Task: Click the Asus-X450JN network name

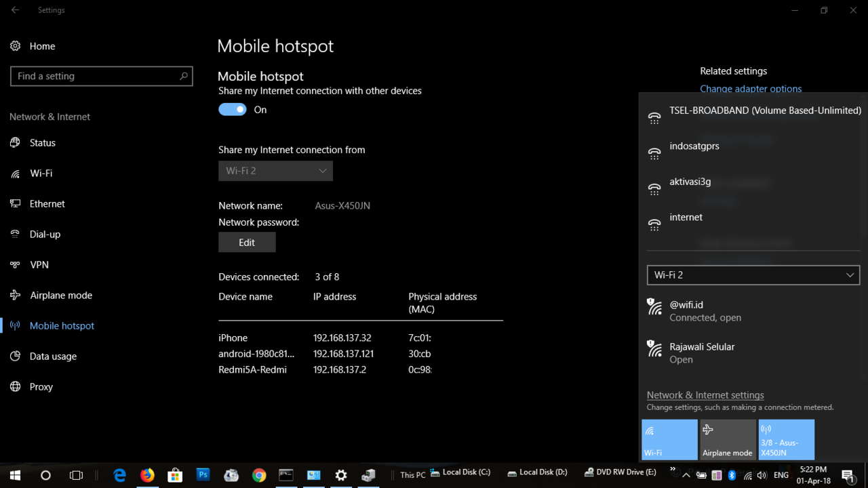Action: pos(342,206)
